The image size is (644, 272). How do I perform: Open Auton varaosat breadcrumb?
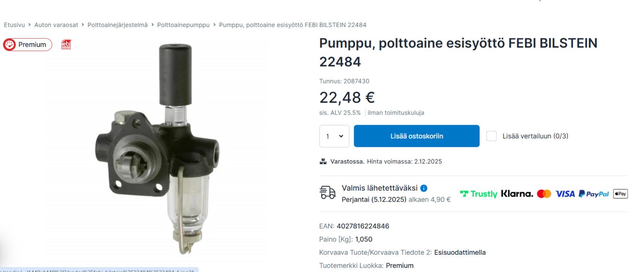pyautogui.click(x=56, y=25)
